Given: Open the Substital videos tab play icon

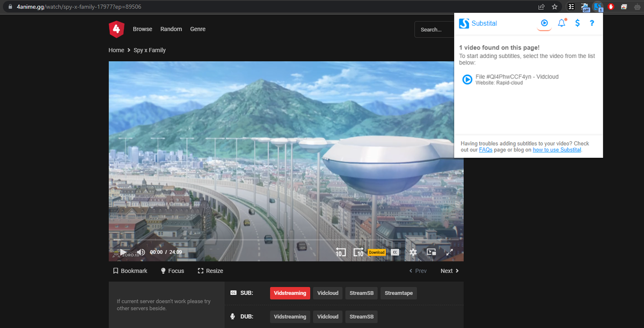Looking at the screenshot, I should [x=544, y=23].
